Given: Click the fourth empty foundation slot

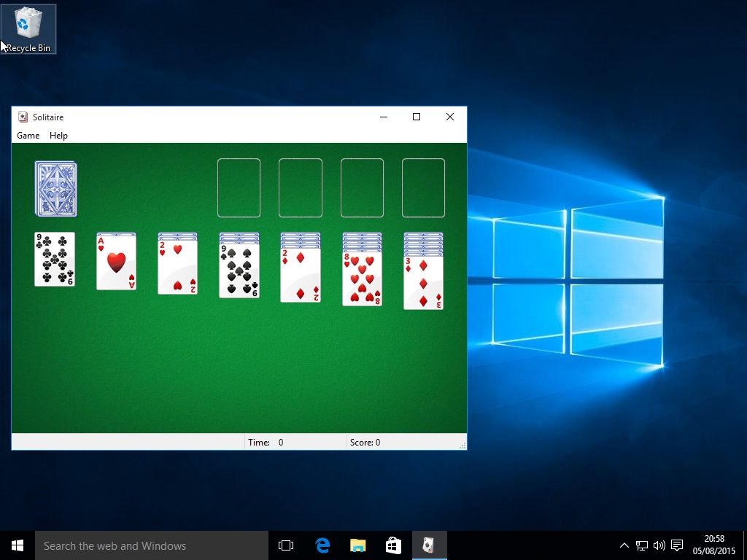Looking at the screenshot, I should point(424,188).
